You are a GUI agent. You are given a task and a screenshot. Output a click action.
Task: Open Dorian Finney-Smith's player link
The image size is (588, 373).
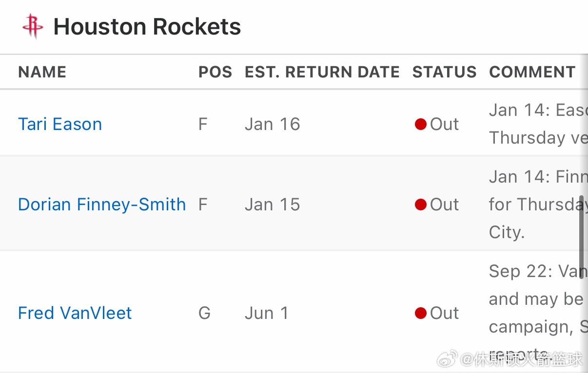click(102, 205)
